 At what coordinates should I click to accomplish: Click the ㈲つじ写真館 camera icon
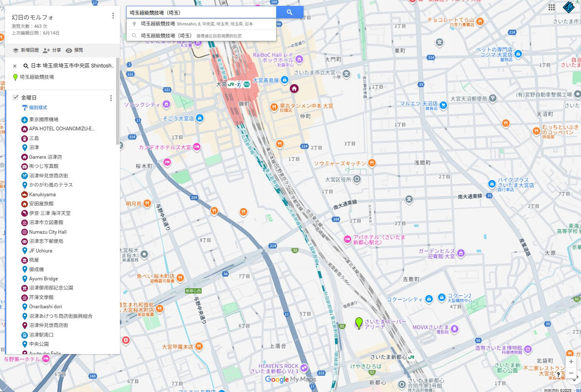click(24, 167)
